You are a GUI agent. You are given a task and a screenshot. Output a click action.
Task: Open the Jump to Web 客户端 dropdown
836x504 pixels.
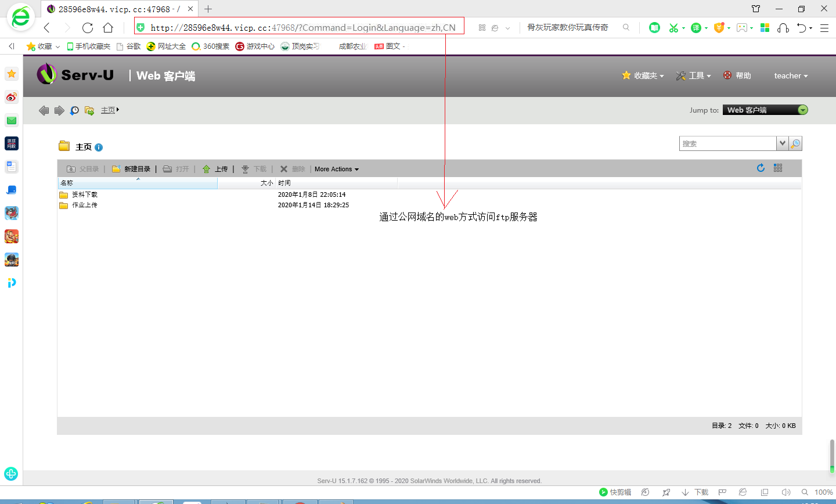[765, 110]
